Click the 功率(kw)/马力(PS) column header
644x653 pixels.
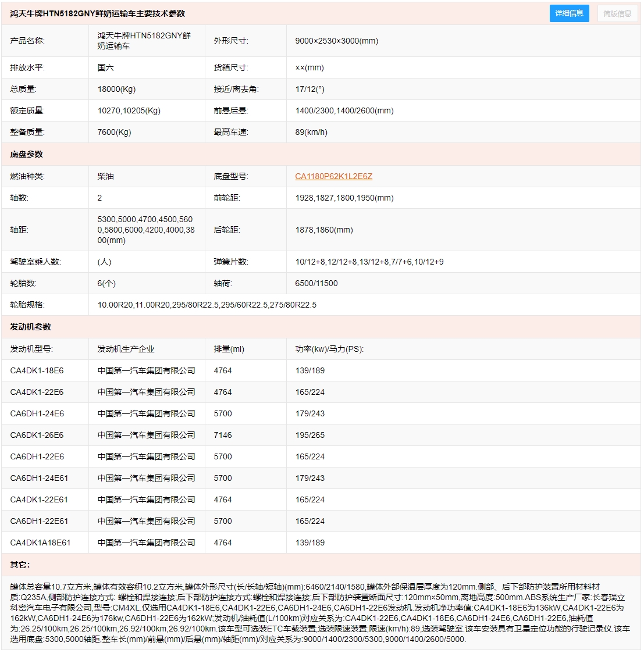click(x=329, y=349)
